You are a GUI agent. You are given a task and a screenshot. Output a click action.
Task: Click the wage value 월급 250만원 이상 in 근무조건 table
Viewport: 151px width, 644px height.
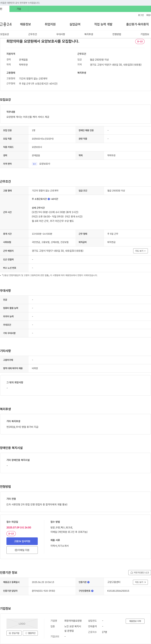pos(116,191)
